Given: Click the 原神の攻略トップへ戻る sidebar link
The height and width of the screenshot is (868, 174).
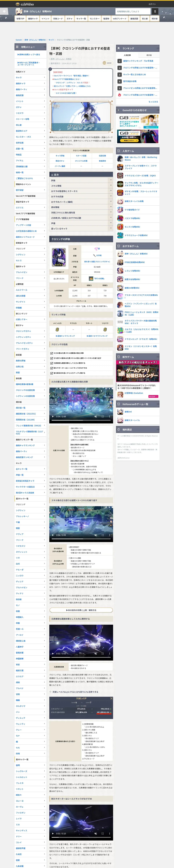Looking at the screenshot, I should pyautogui.click(x=29, y=55).
